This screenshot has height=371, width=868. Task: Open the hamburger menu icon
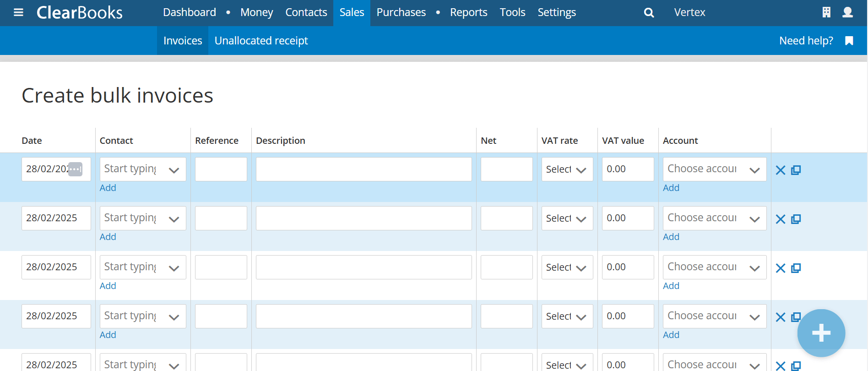click(x=18, y=12)
